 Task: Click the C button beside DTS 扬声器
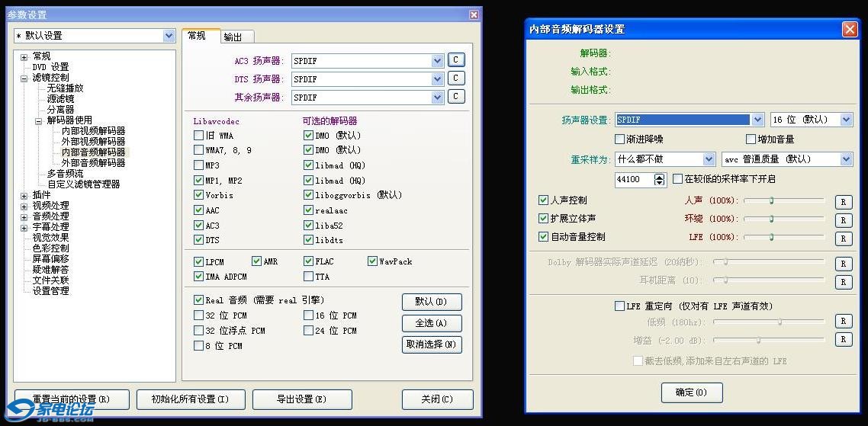tap(455, 78)
